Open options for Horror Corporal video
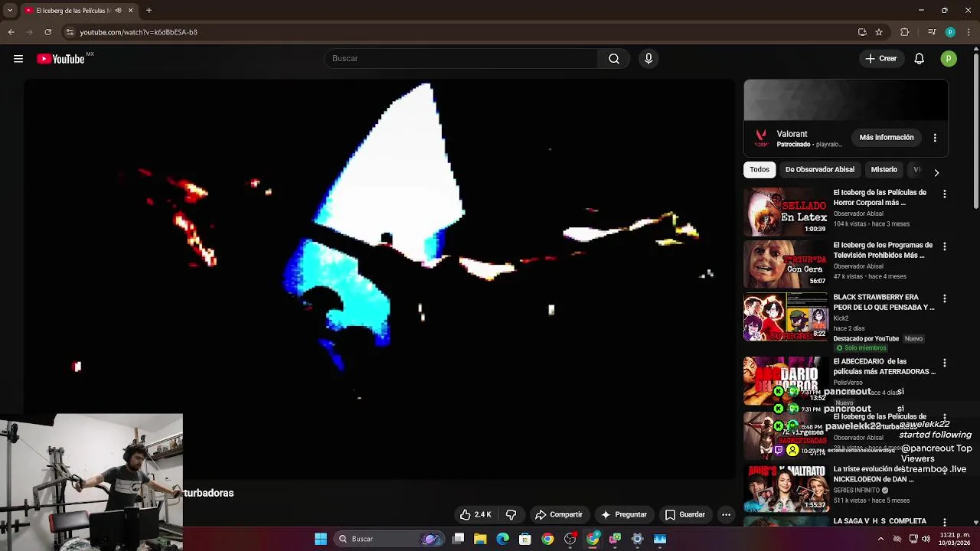Image resolution: width=980 pixels, height=551 pixels. point(944,194)
